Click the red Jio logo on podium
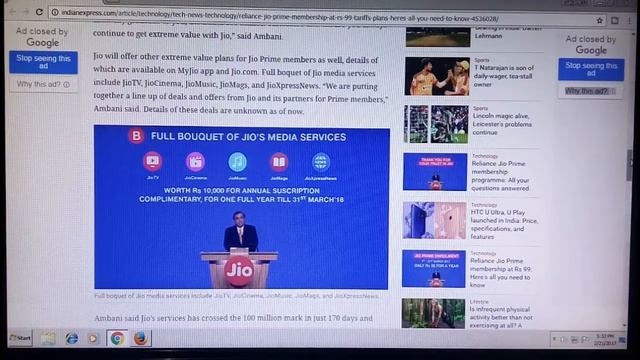 tap(239, 270)
